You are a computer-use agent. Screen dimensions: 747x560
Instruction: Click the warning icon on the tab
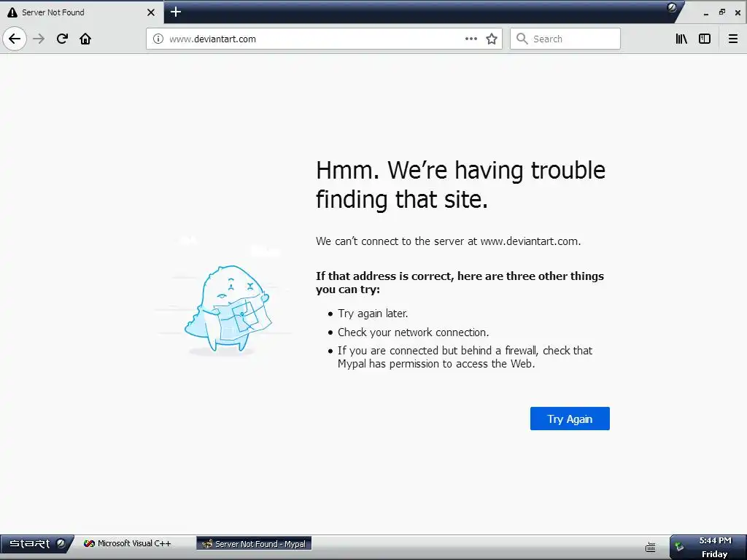point(12,12)
